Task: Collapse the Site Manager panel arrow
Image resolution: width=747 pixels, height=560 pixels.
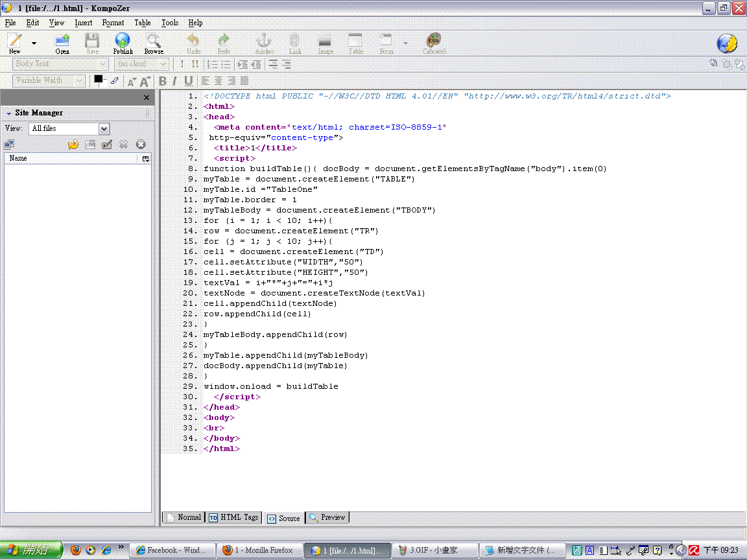Action: click(x=8, y=113)
